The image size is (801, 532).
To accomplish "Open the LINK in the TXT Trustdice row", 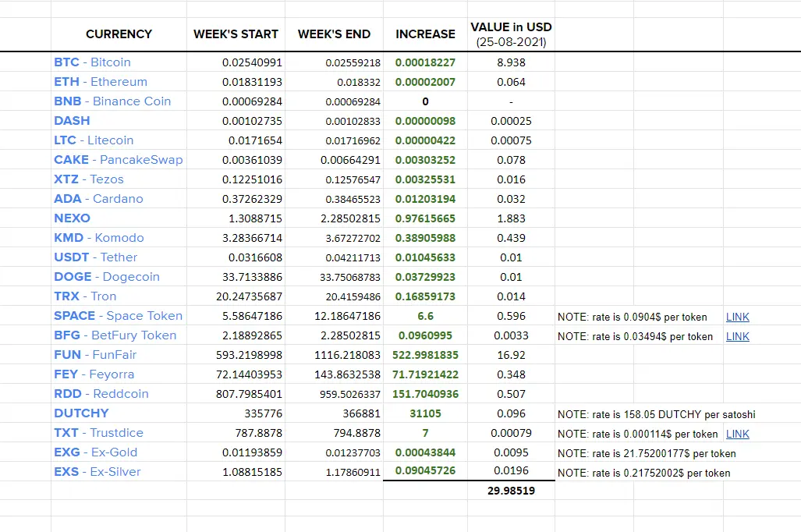I will tap(737, 434).
